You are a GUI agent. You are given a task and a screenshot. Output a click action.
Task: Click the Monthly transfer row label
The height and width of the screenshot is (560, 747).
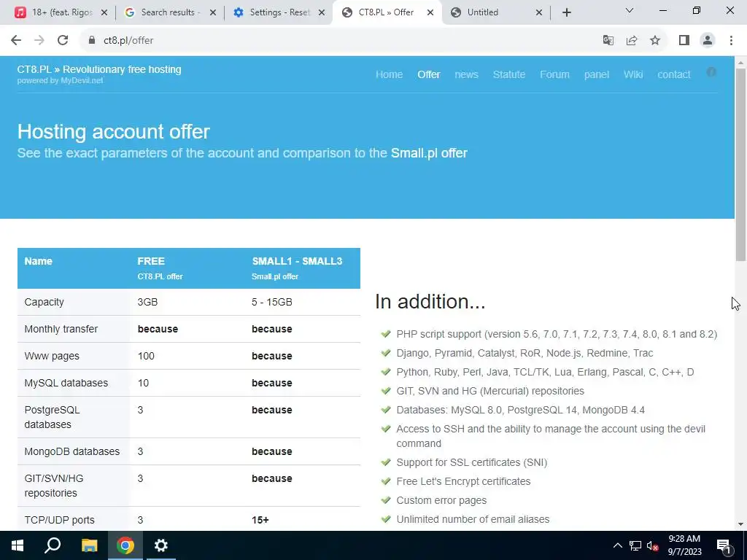click(61, 329)
